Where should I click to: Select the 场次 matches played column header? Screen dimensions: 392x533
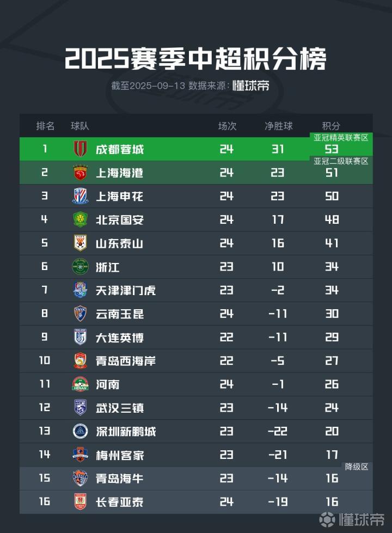(227, 126)
